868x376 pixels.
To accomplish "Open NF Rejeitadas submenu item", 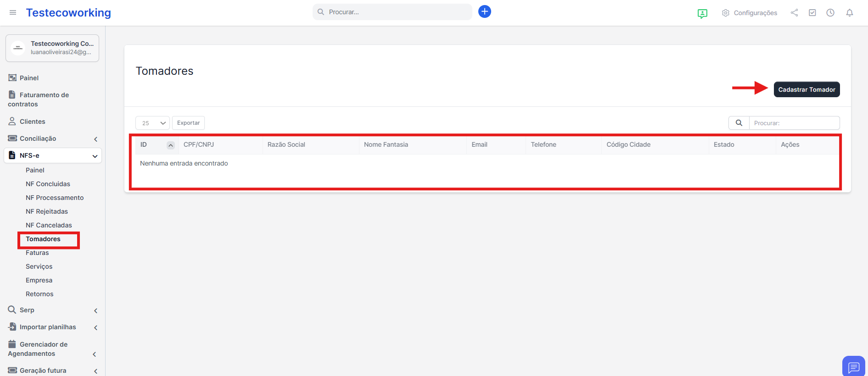I will pyautogui.click(x=47, y=211).
